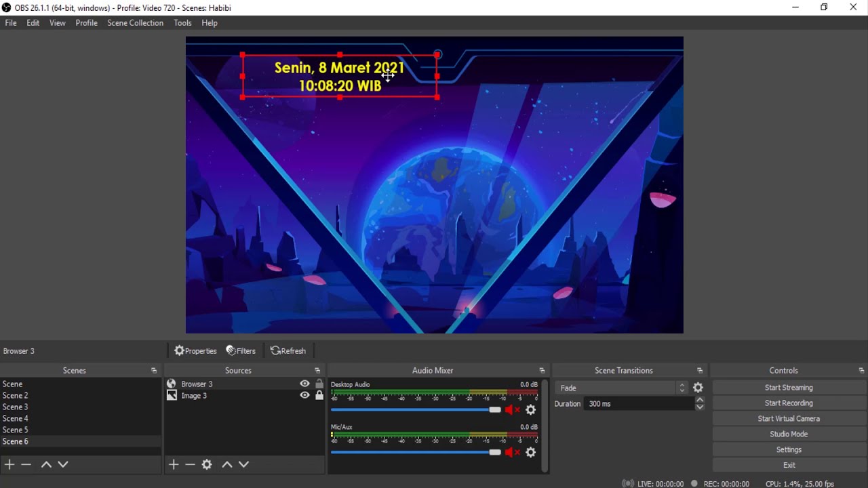Select first item named Scene
The width and height of the screenshot is (868, 488).
81,384
